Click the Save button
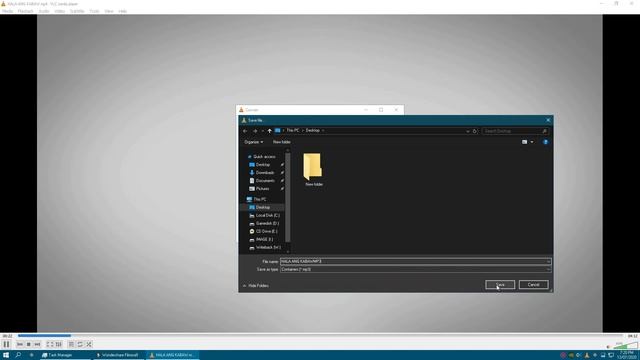 tap(500, 285)
